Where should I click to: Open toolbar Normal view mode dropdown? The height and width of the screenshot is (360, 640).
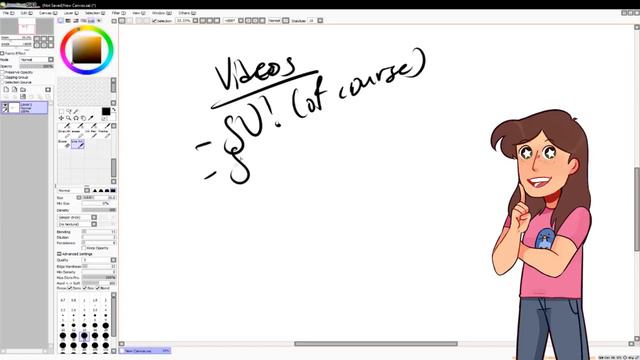pyautogui.click(x=286, y=20)
